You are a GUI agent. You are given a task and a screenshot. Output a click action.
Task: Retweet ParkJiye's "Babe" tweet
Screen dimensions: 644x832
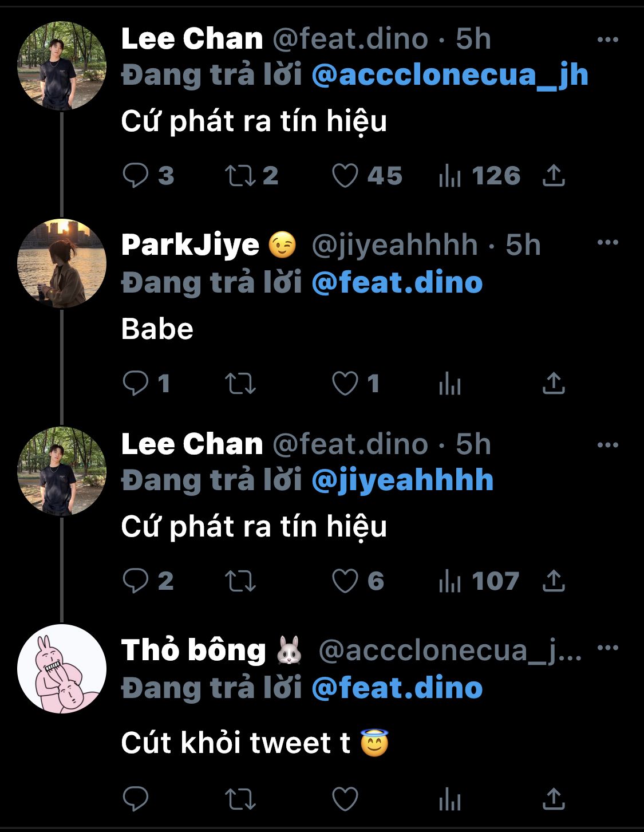pos(240,384)
